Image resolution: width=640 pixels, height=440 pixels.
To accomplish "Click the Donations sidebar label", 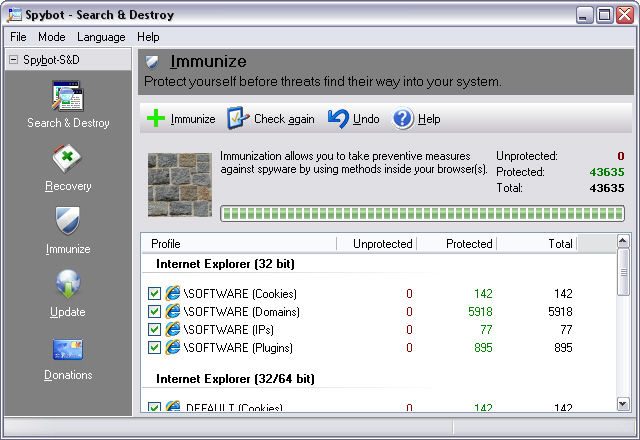I will tap(68, 375).
